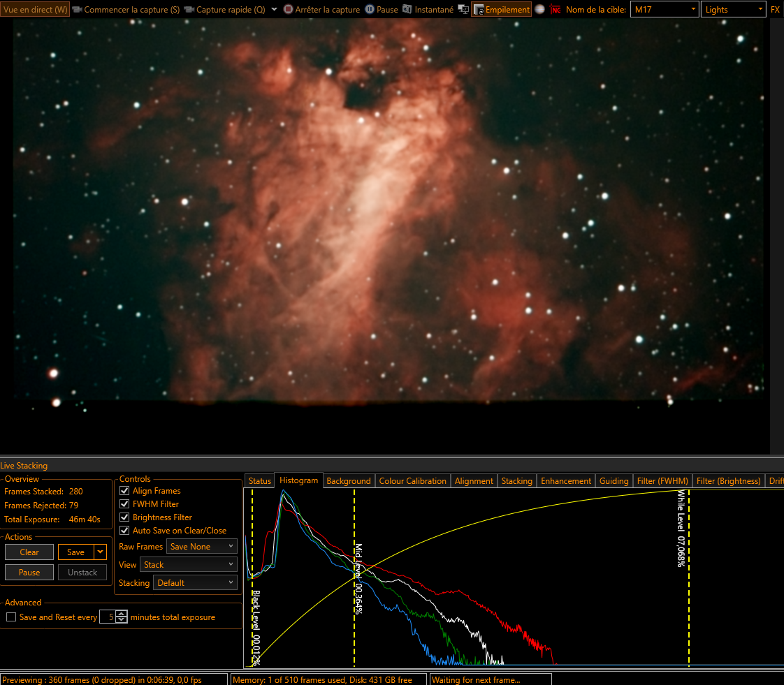Click the Pause icon in the top toolbar

(370, 10)
